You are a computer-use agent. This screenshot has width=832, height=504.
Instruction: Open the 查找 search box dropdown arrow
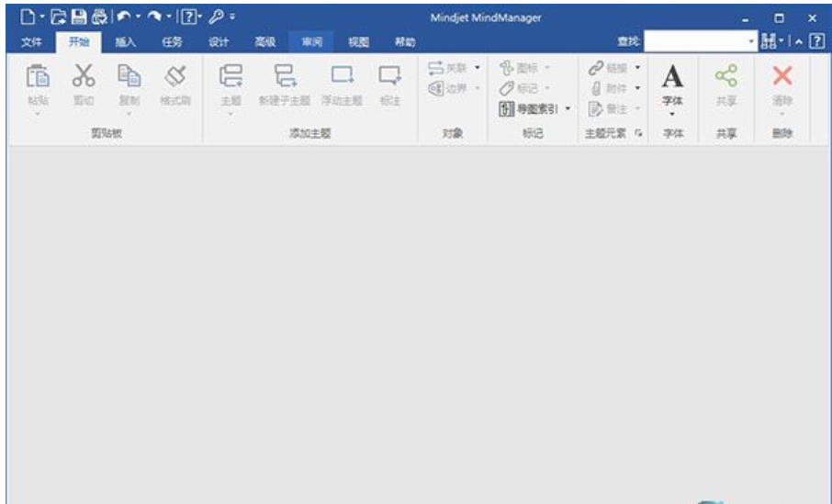pos(751,41)
